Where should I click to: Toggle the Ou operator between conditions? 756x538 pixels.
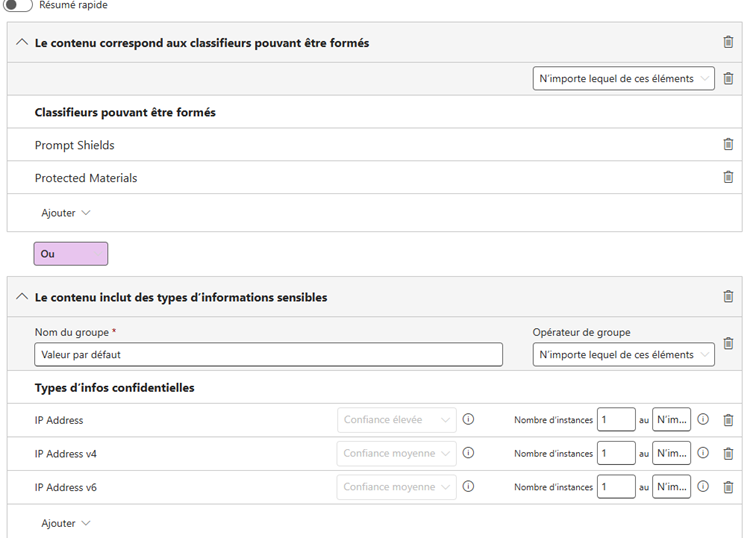[70, 254]
